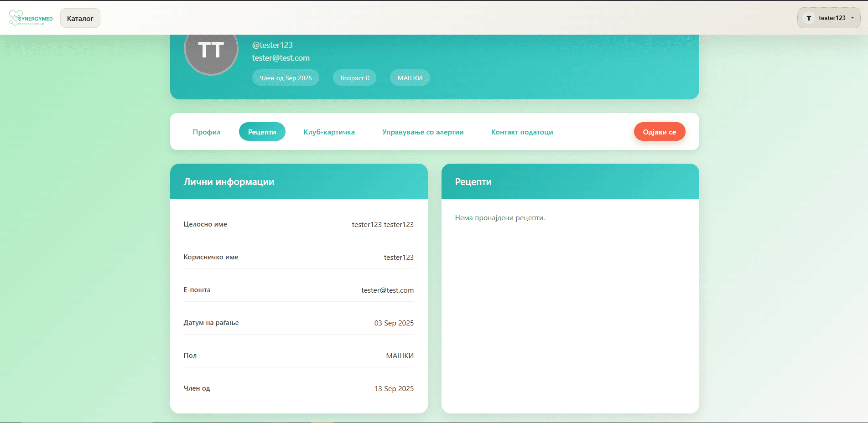Click the TT profile avatar

click(211, 50)
